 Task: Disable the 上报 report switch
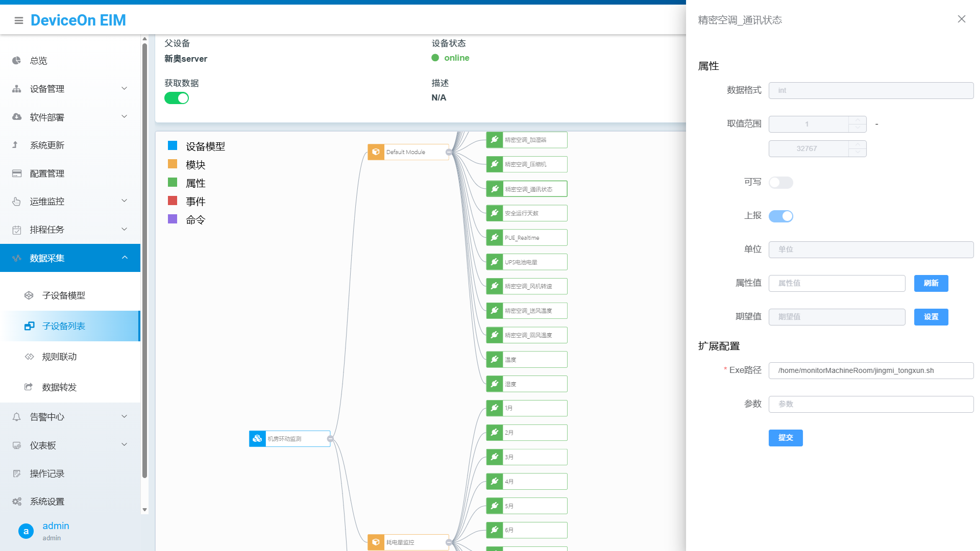(780, 216)
